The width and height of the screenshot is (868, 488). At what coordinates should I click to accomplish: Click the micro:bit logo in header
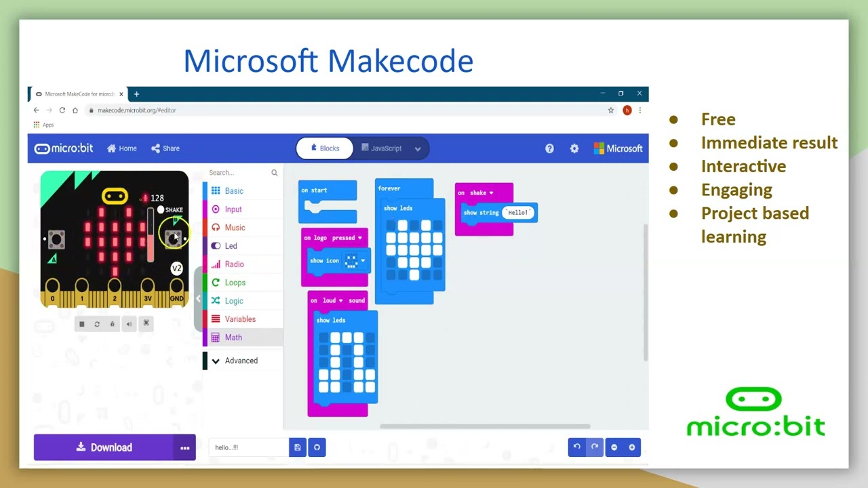tap(64, 148)
